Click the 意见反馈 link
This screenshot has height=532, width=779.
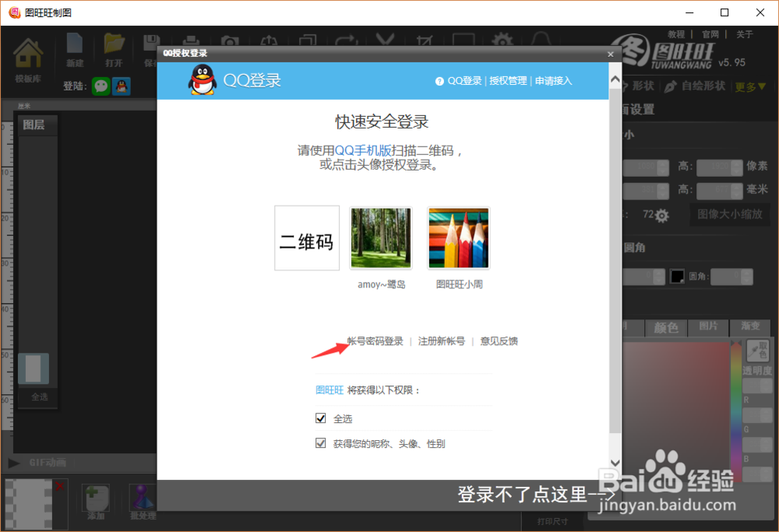pos(499,341)
